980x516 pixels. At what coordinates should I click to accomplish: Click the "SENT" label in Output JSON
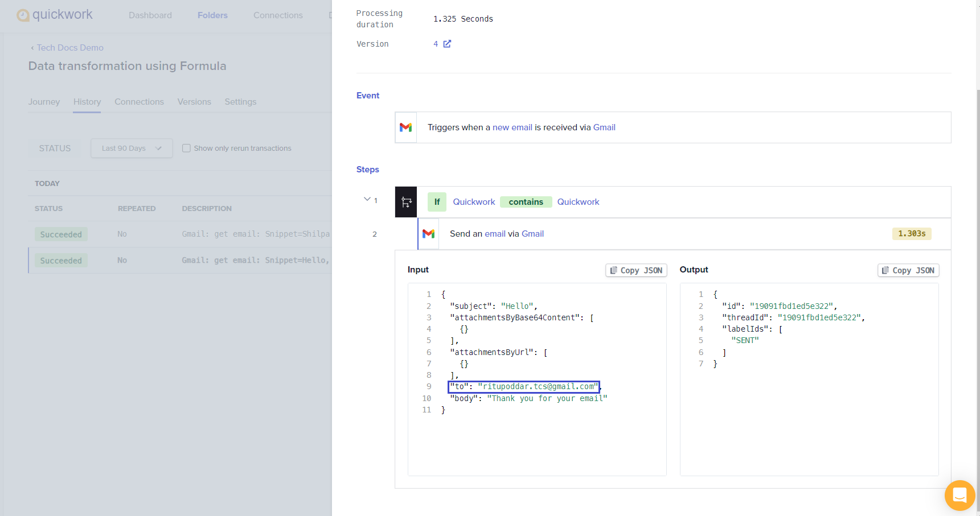(x=745, y=340)
